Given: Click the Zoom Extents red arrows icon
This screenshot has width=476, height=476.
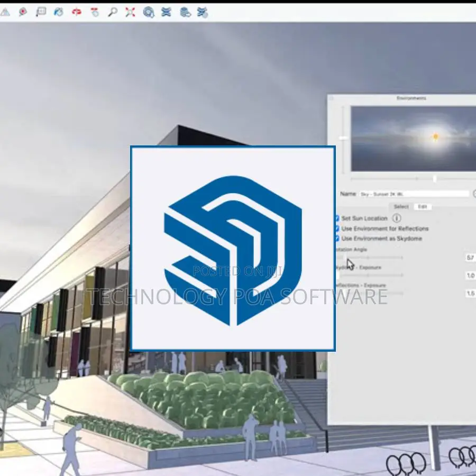Looking at the screenshot, I should pyautogui.click(x=130, y=12).
